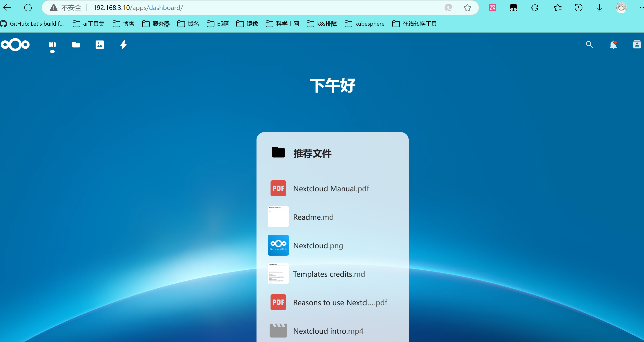Viewport: 644px width, 342px height.
Task: Open the notifications bell
Action: (x=613, y=45)
